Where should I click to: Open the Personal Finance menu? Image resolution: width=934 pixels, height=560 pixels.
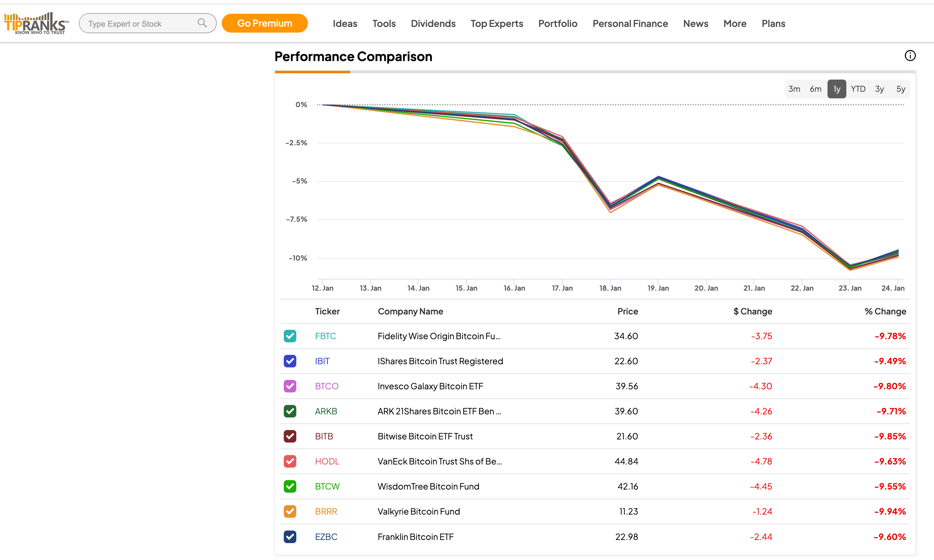[630, 24]
